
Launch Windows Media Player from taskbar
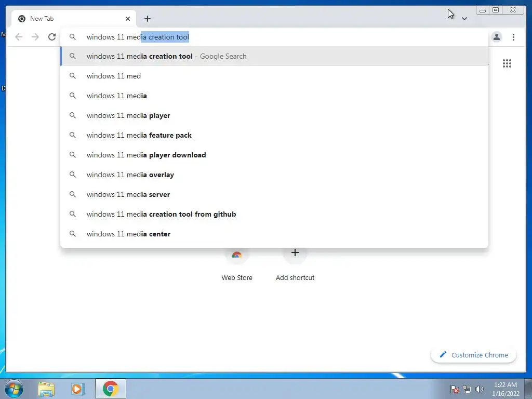(x=78, y=389)
